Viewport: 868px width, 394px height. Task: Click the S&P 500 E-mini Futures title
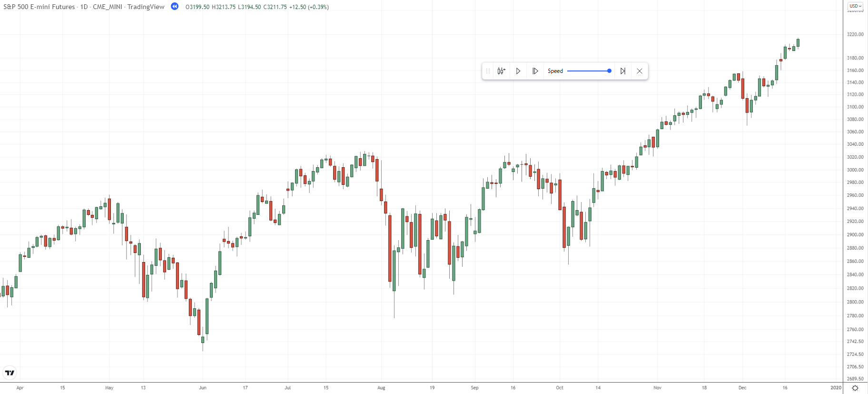(x=39, y=7)
